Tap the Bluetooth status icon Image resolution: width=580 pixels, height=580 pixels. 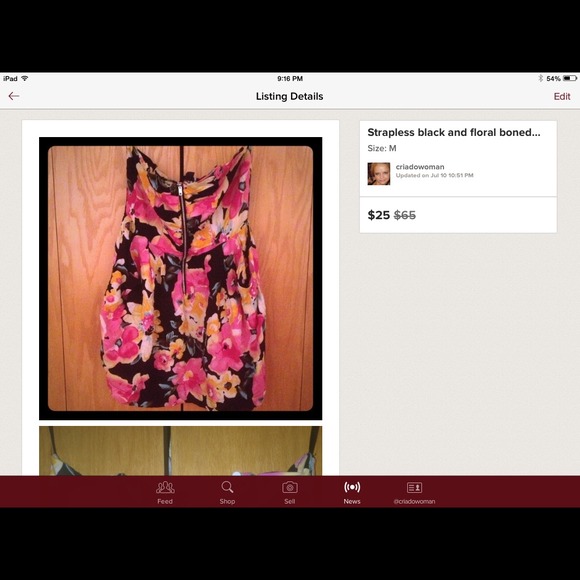tap(540, 78)
